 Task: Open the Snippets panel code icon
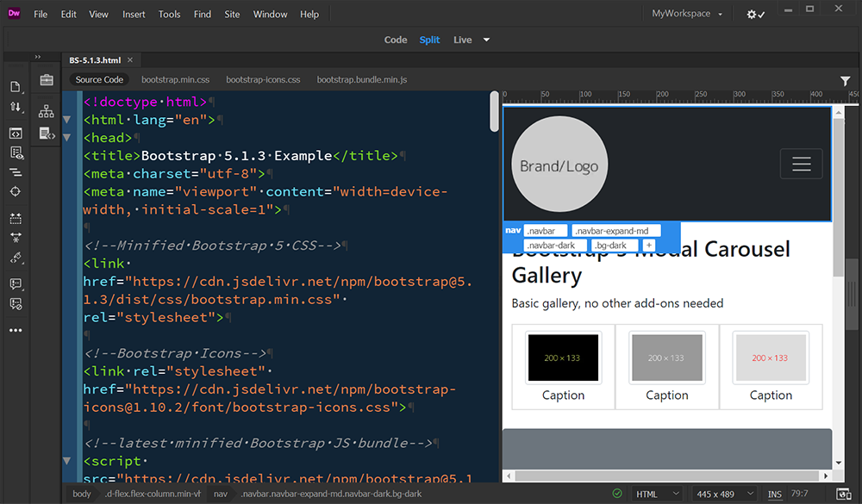[x=46, y=134]
